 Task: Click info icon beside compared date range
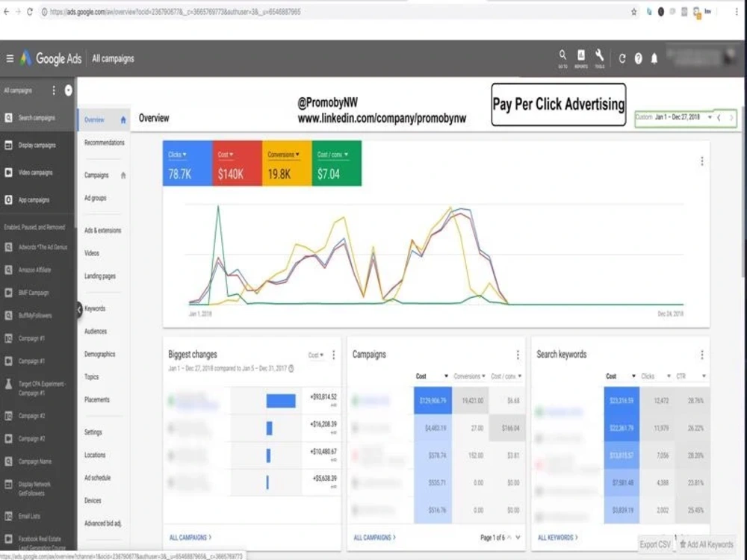291,369
